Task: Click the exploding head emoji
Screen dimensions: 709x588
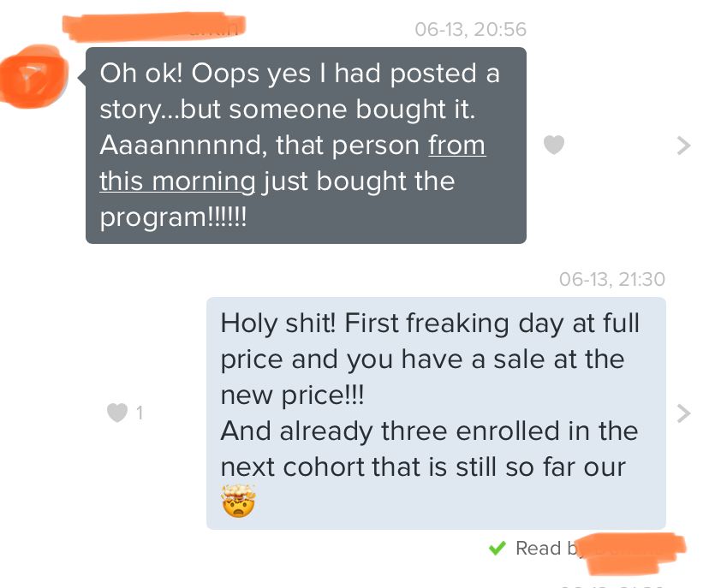Action: pos(239,502)
